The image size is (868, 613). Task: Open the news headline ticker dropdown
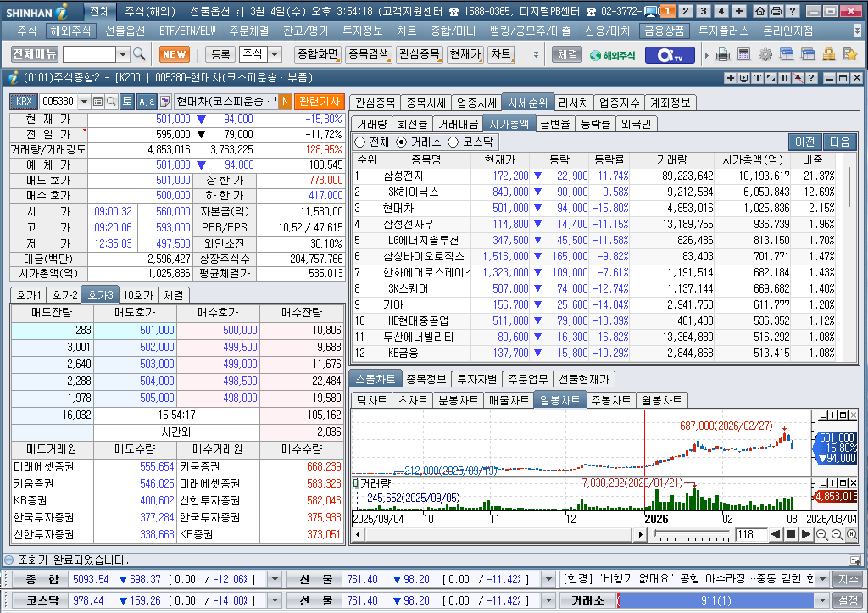pos(822,579)
